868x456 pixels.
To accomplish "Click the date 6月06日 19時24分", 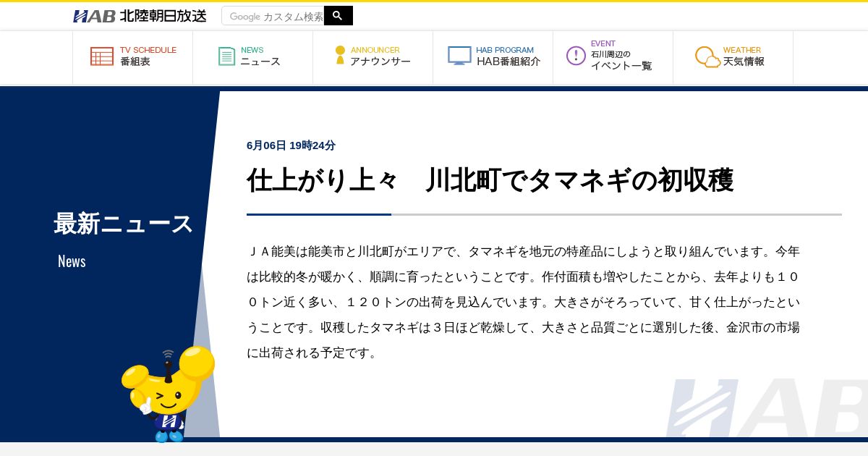I will pos(291,145).
